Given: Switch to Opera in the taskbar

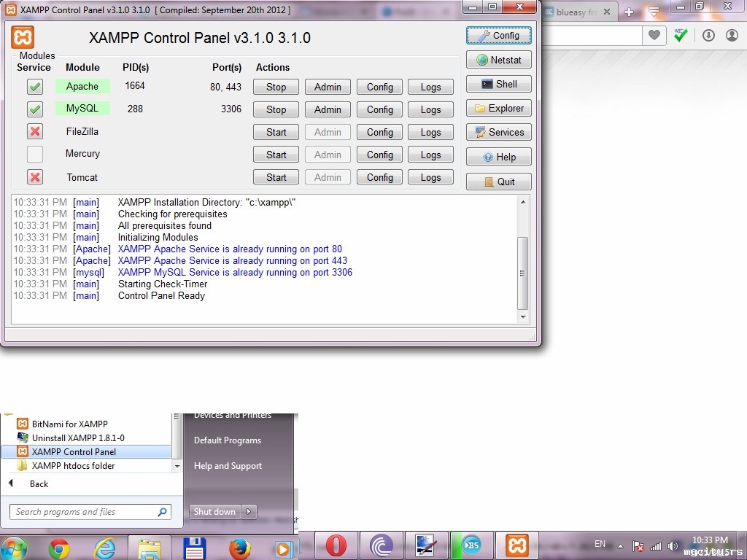Looking at the screenshot, I should (336, 546).
